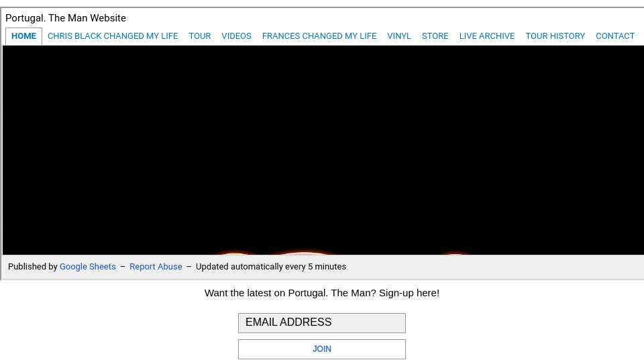This screenshot has height=362, width=644.
Task: Open the CHRIS BLACK CHANGED MY LIFE tab
Action: tap(113, 36)
